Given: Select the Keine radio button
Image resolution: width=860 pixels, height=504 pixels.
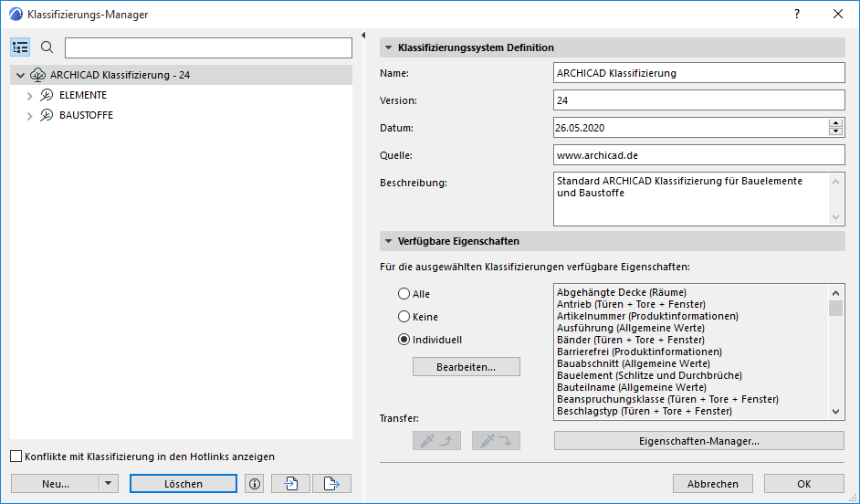Looking at the screenshot, I should pyautogui.click(x=404, y=317).
